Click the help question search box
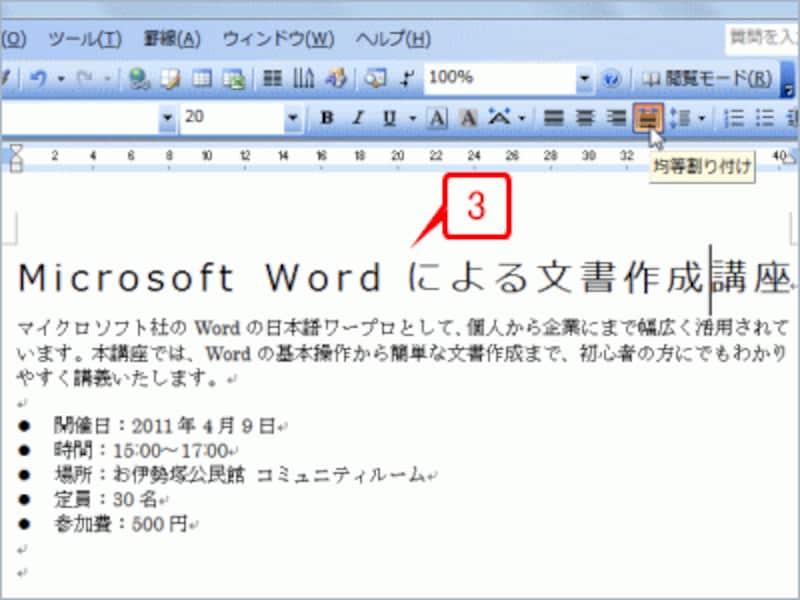This screenshot has height=600, width=800. [x=762, y=37]
